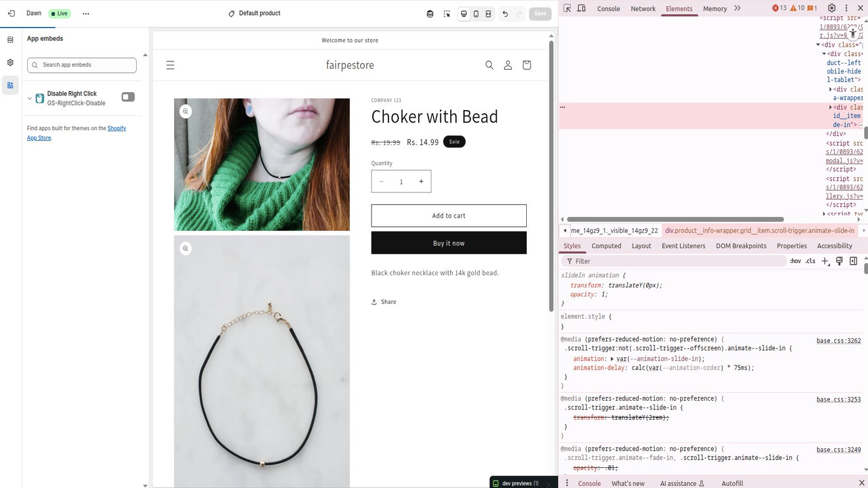The height and width of the screenshot is (488, 868).
Task: Open the shopping cart icon
Action: coord(526,65)
